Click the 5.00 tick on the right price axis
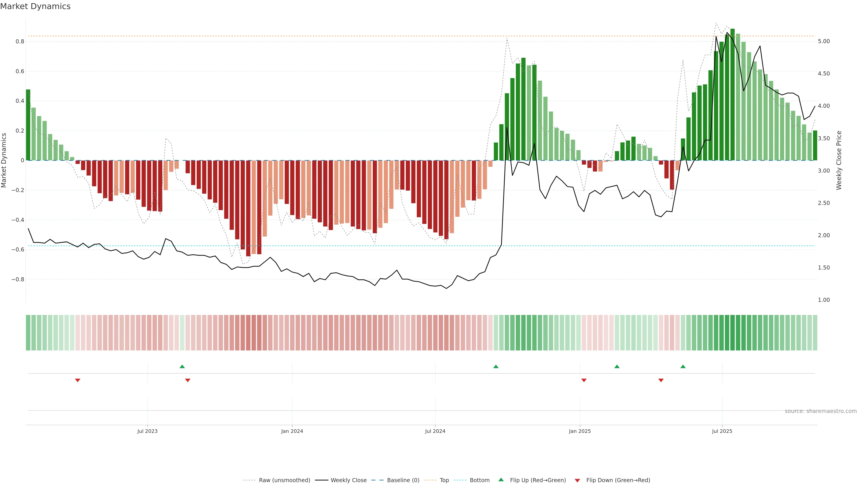868x488 pixels. [x=824, y=41]
